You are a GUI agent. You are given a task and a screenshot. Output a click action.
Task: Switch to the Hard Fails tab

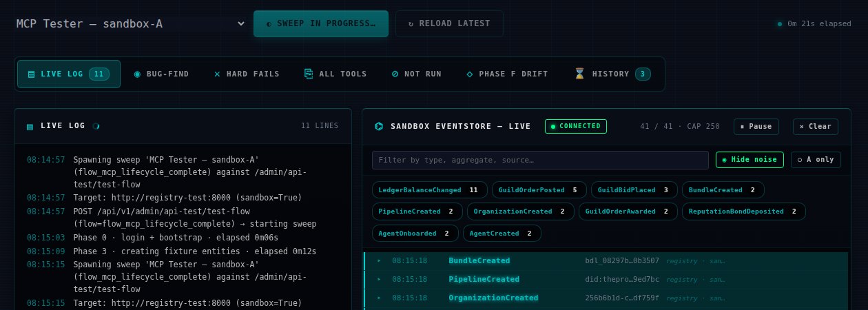coord(247,74)
